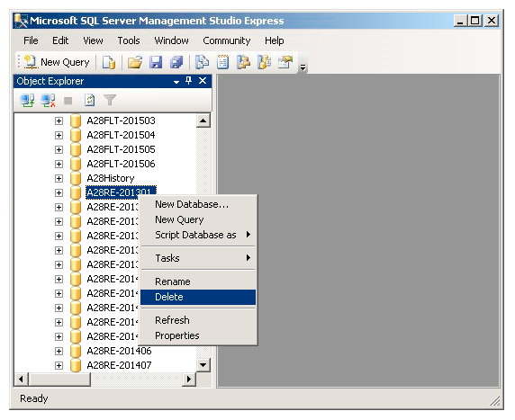Viewport: 515px width, 420px height.
Task: Open the Script Database as submenu
Action: click(198, 235)
